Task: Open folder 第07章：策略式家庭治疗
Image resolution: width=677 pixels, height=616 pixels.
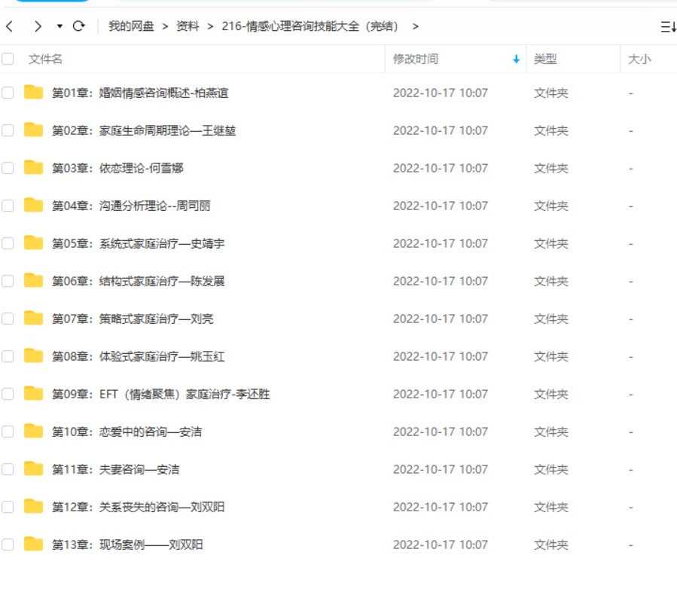Action: 133,319
